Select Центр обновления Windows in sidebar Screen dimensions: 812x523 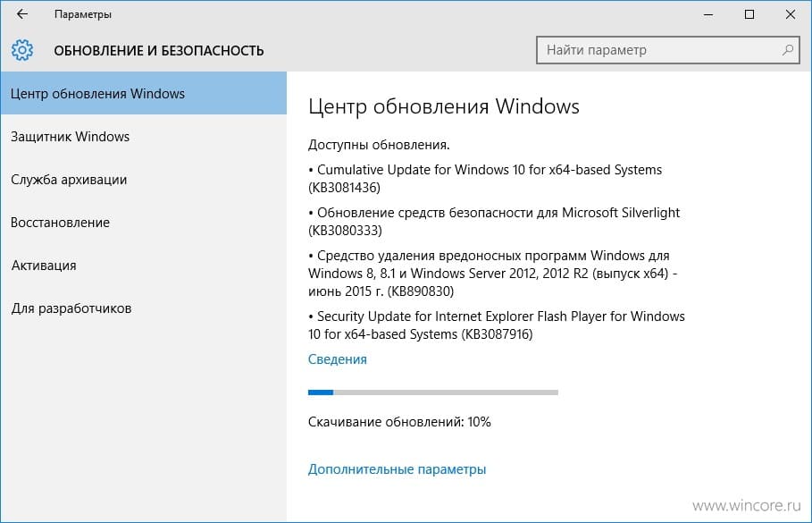(144, 93)
